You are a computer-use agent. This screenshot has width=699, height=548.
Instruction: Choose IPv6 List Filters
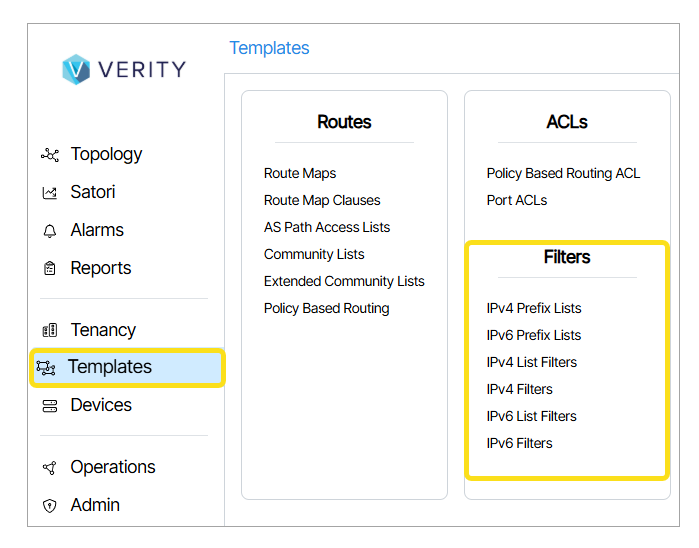tap(531, 417)
